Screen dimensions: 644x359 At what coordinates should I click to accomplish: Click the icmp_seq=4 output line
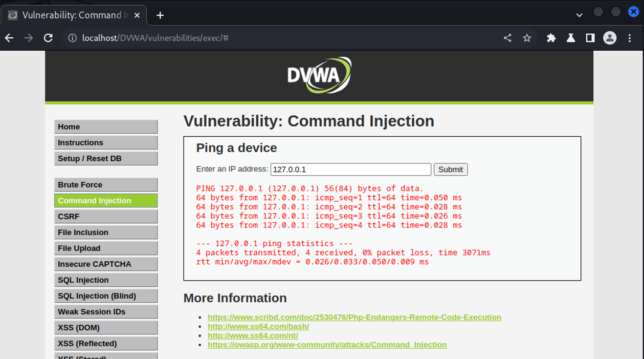(x=329, y=225)
